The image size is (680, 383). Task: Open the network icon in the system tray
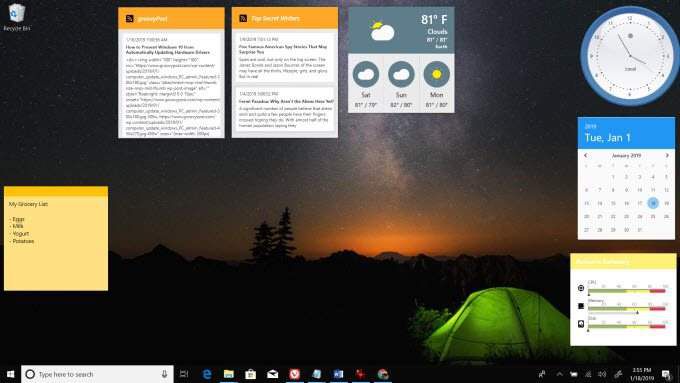588,374
